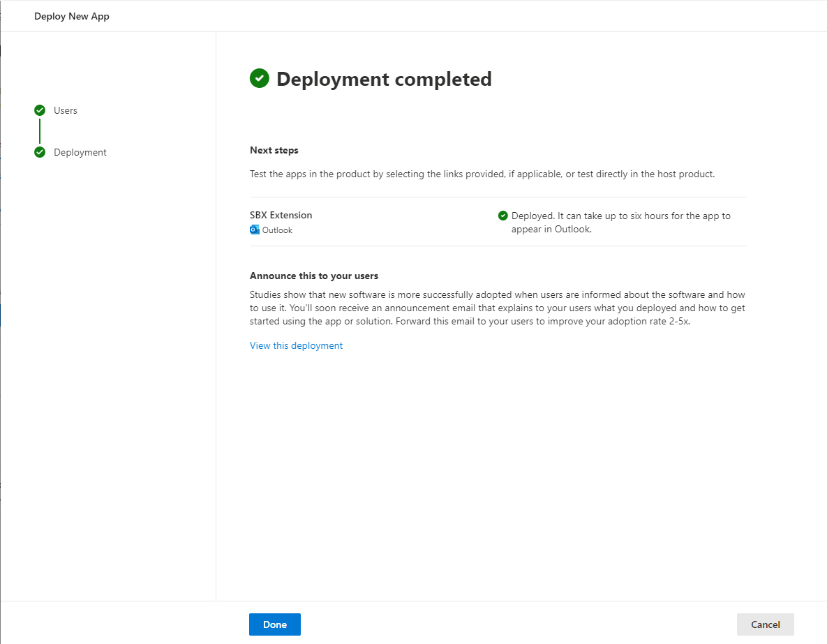Screen dimensions: 827x644
Task: Click the Test the apps instruction text
Action: (482, 174)
